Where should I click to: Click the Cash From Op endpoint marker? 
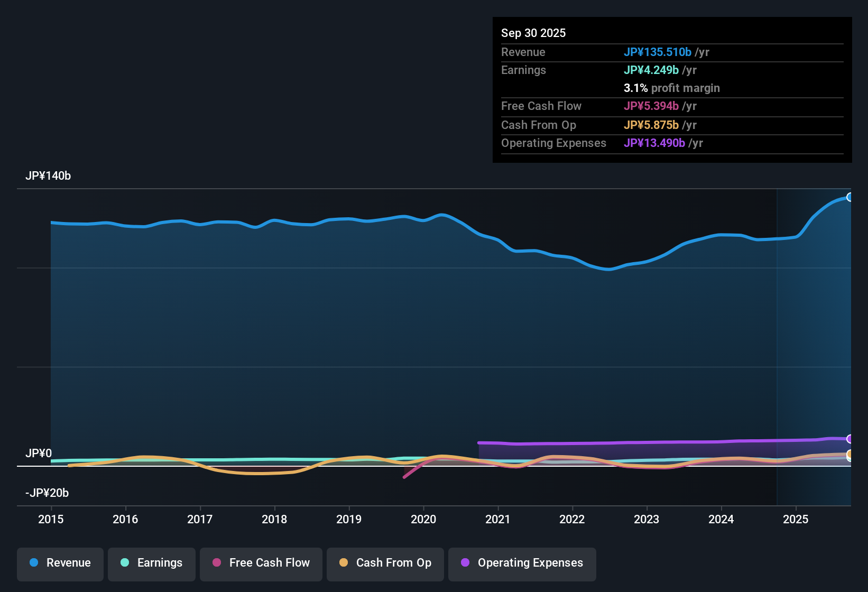pos(849,454)
